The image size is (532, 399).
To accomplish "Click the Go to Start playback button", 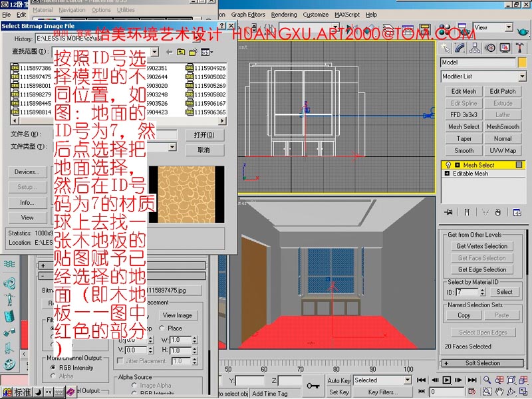I will click(x=422, y=380).
